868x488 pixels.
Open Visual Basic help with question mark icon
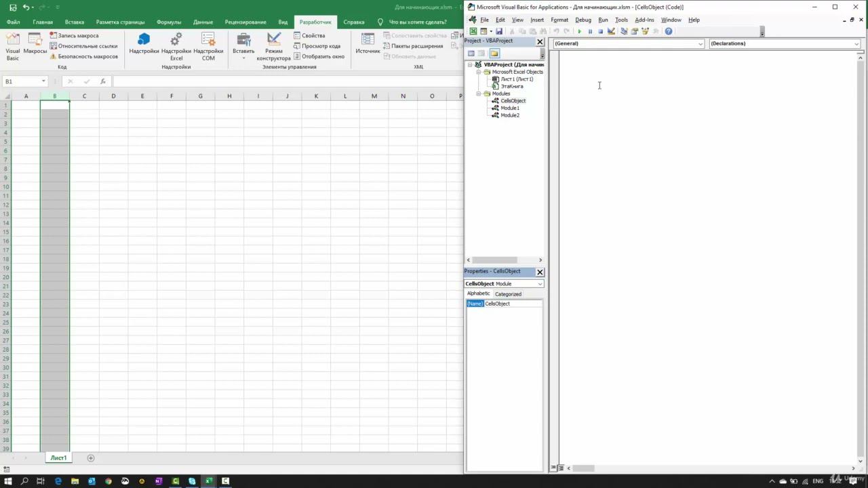tap(669, 31)
